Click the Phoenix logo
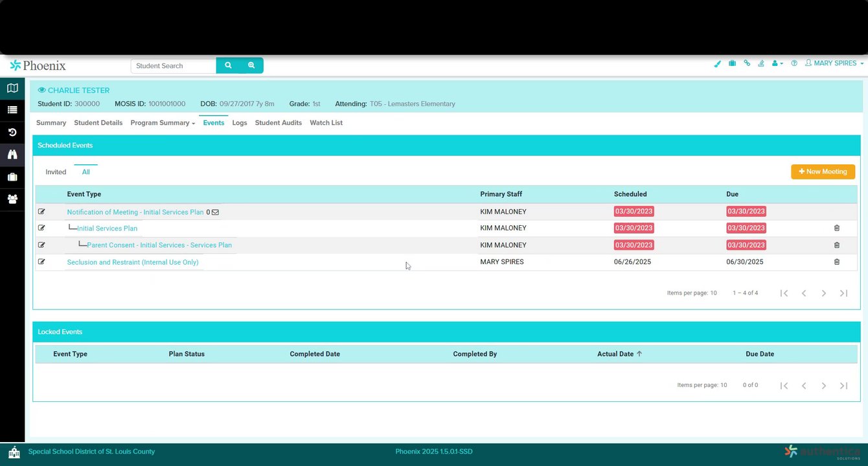 point(38,65)
